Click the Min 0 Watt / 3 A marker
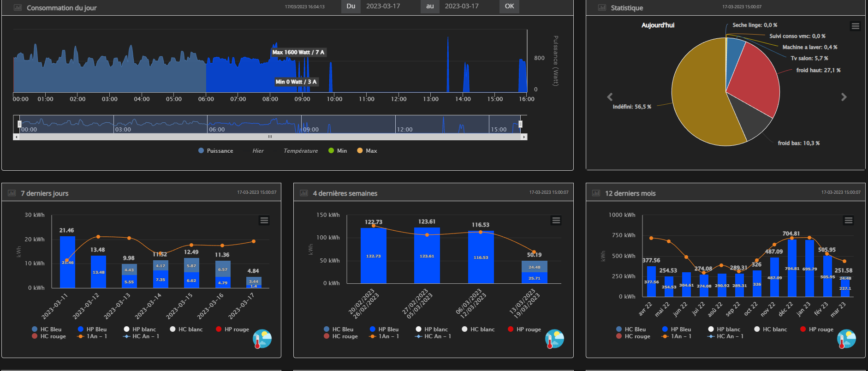The width and height of the screenshot is (868, 371). tap(296, 82)
